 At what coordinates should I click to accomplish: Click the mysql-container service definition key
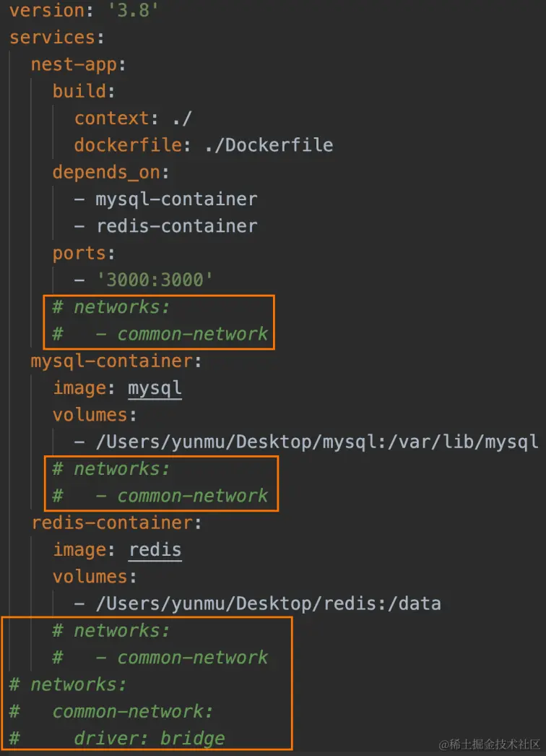[111, 361]
